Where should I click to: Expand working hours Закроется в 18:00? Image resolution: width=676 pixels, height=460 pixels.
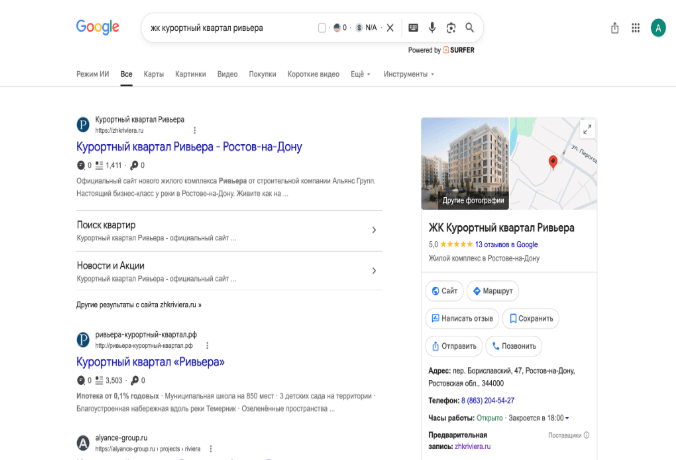(x=539, y=418)
